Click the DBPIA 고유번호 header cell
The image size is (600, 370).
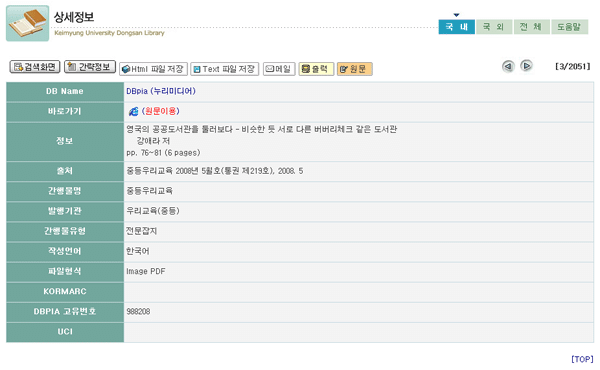point(65,312)
